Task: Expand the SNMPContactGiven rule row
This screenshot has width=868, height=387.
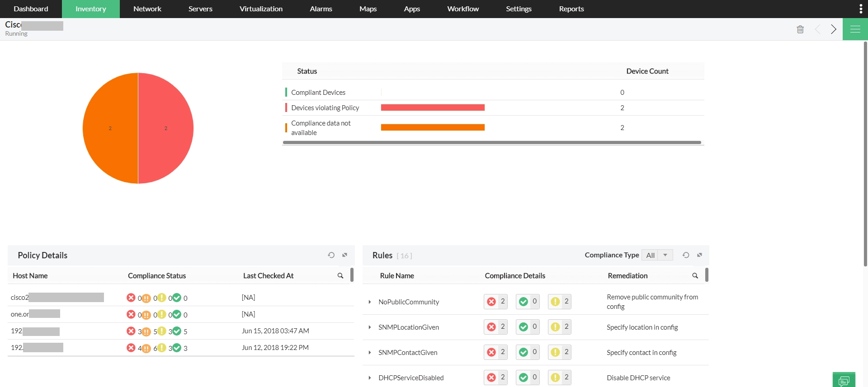Action: [370, 353]
